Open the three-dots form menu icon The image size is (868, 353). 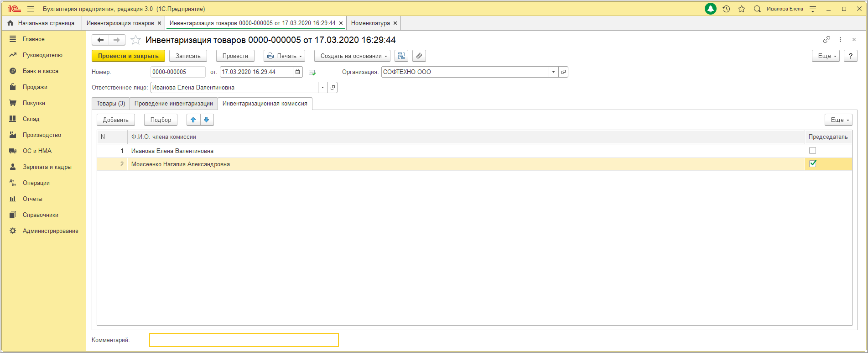pos(840,40)
